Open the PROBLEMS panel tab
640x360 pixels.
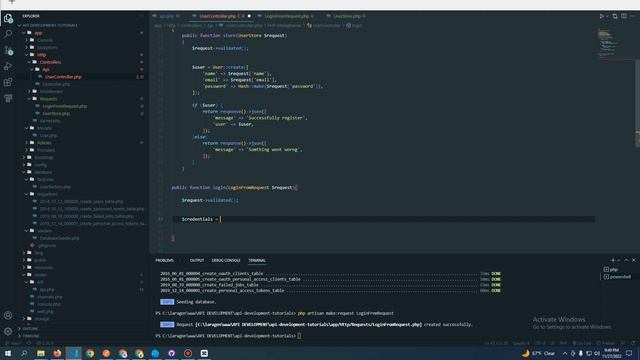pos(164,260)
